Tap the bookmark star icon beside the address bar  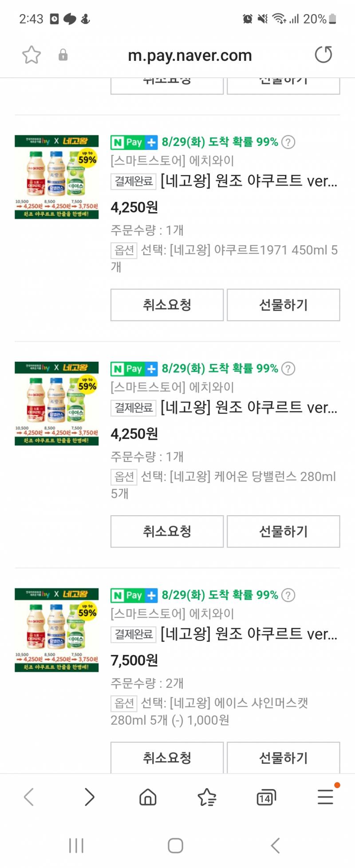pos(32,55)
